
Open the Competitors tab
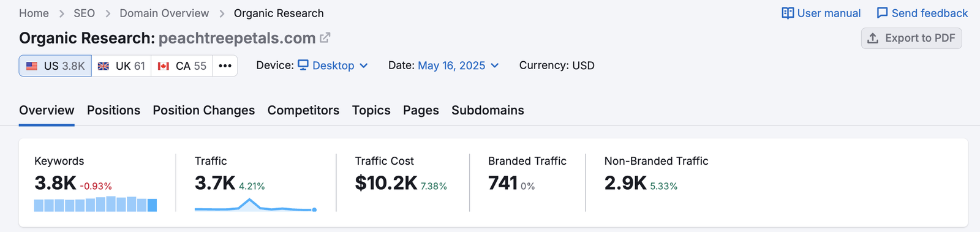point(303,110)
